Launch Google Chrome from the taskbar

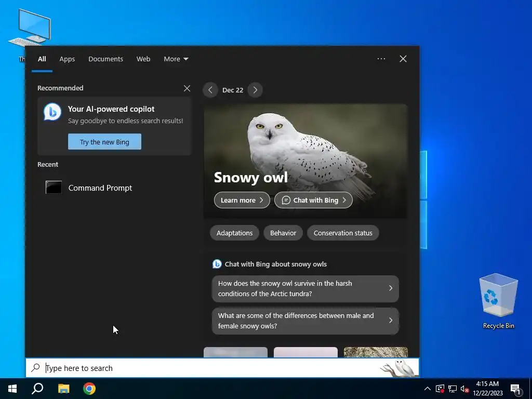tap(89, 389)
